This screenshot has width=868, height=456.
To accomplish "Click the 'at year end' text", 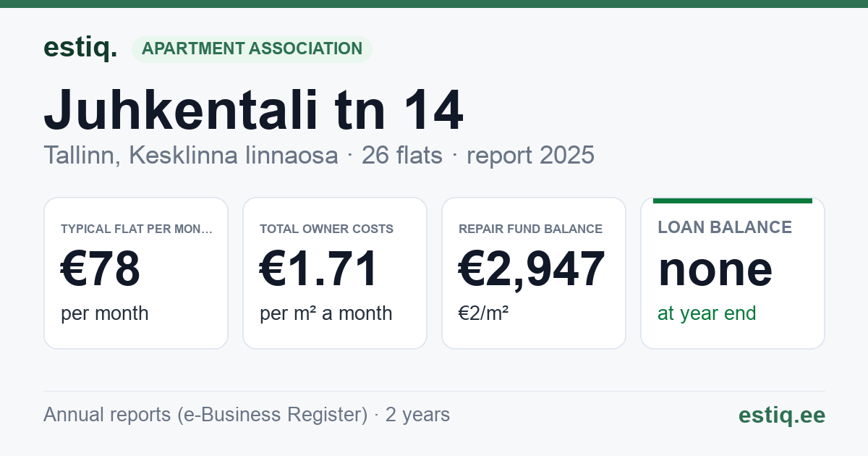I will 707,313.
